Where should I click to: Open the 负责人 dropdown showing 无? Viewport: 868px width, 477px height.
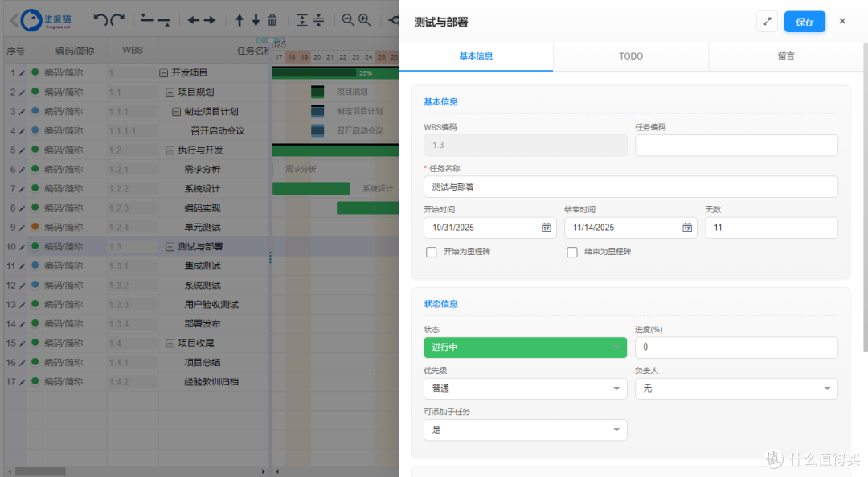736,389
